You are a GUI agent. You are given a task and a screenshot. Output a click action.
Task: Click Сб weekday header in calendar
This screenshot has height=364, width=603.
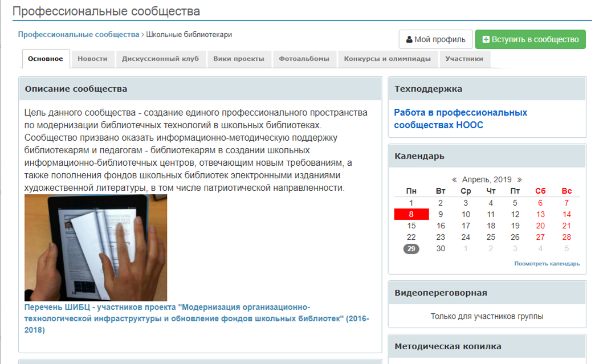[x=540, y=191]
